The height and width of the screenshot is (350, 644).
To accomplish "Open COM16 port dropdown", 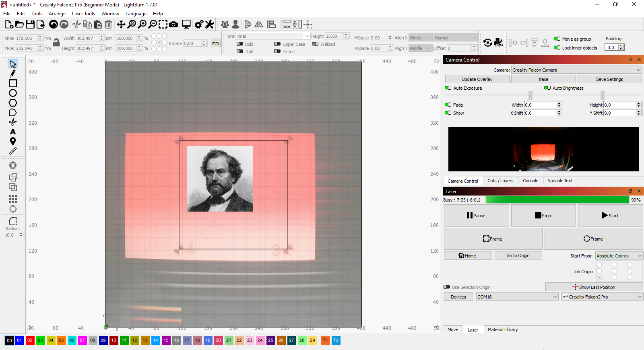I will click(517, 297).
